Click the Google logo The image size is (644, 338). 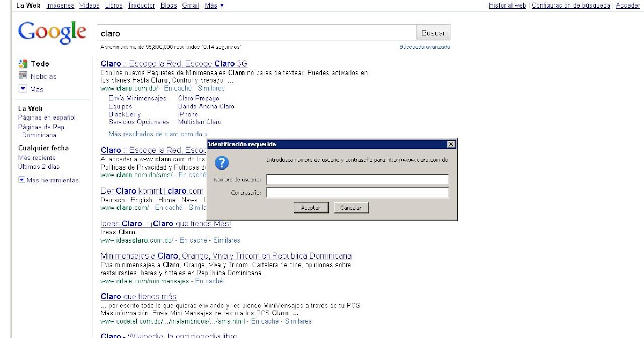52,33
